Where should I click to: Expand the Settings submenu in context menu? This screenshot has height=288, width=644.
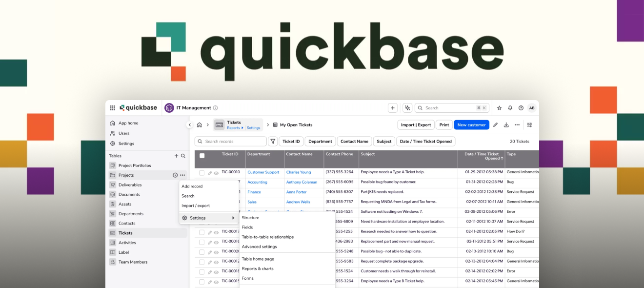[209, 218]
